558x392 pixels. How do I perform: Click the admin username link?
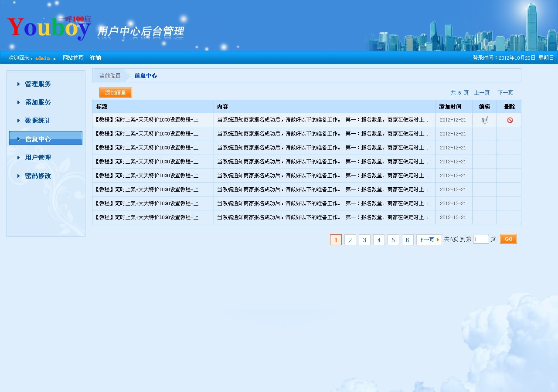point(43,58)
